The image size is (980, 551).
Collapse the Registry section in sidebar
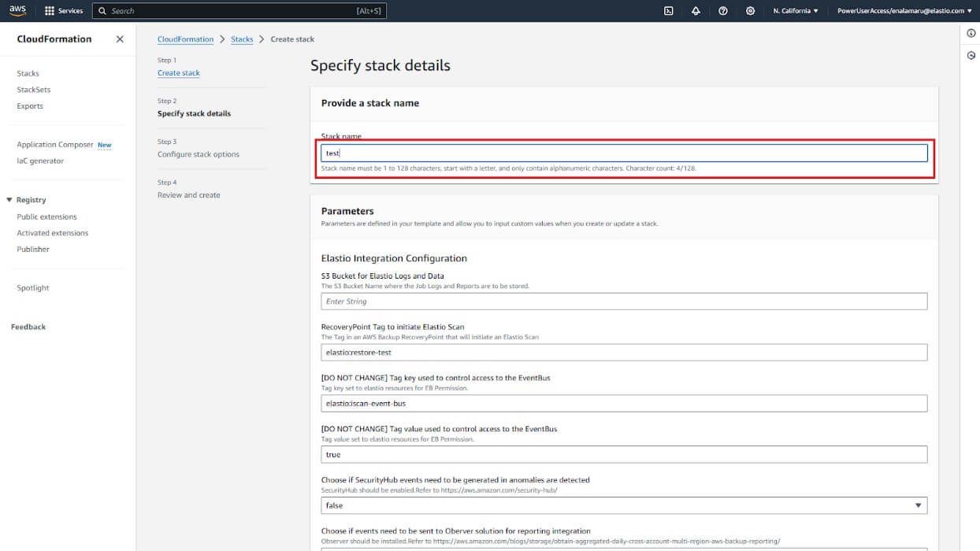(9, 200)
